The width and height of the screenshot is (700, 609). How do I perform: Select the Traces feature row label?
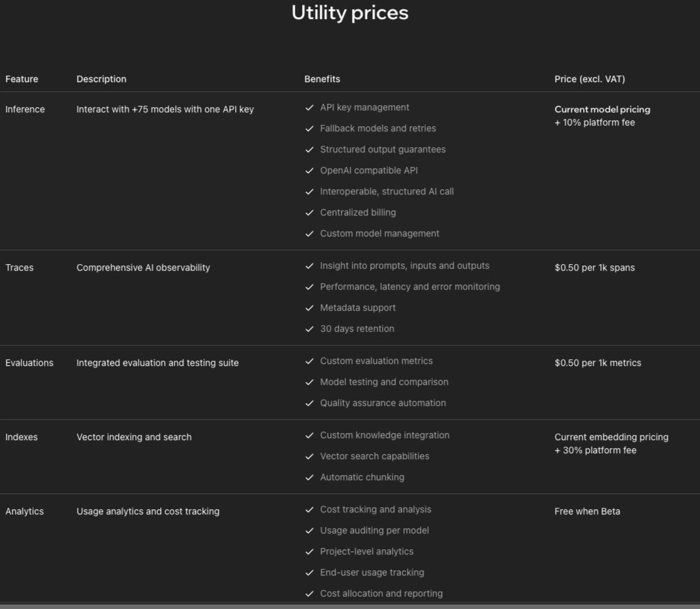pyautogui.click(x=19, y=267)
